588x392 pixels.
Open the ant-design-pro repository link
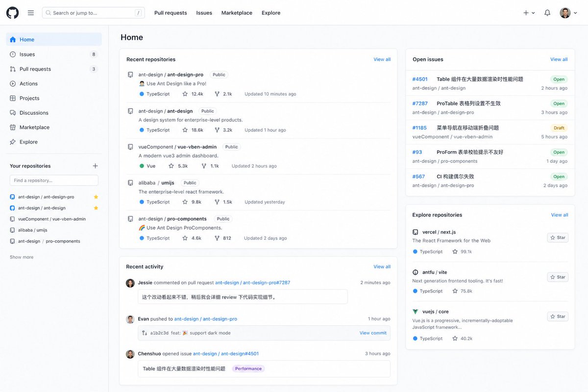click(x=171, y=75)
